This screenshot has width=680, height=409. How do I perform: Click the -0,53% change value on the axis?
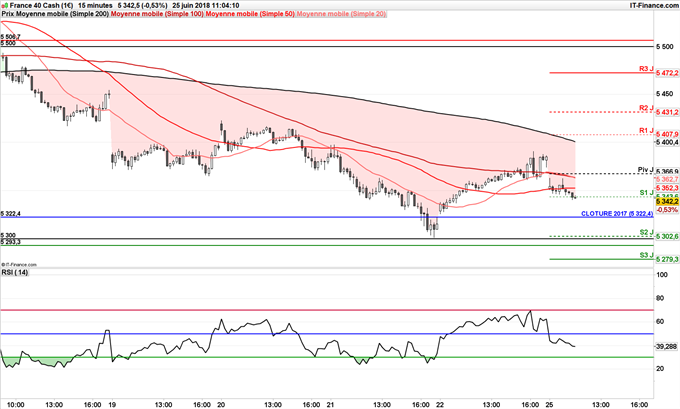pos(667,210)
